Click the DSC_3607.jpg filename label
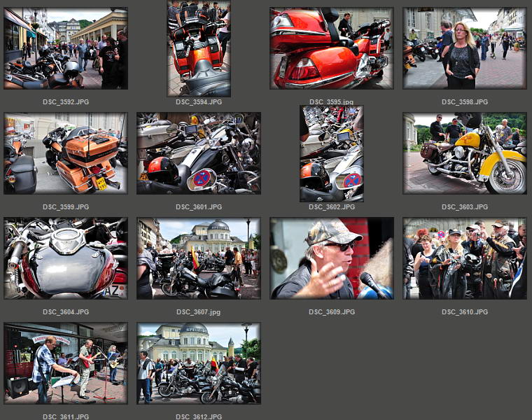 [x=199, y=312]
